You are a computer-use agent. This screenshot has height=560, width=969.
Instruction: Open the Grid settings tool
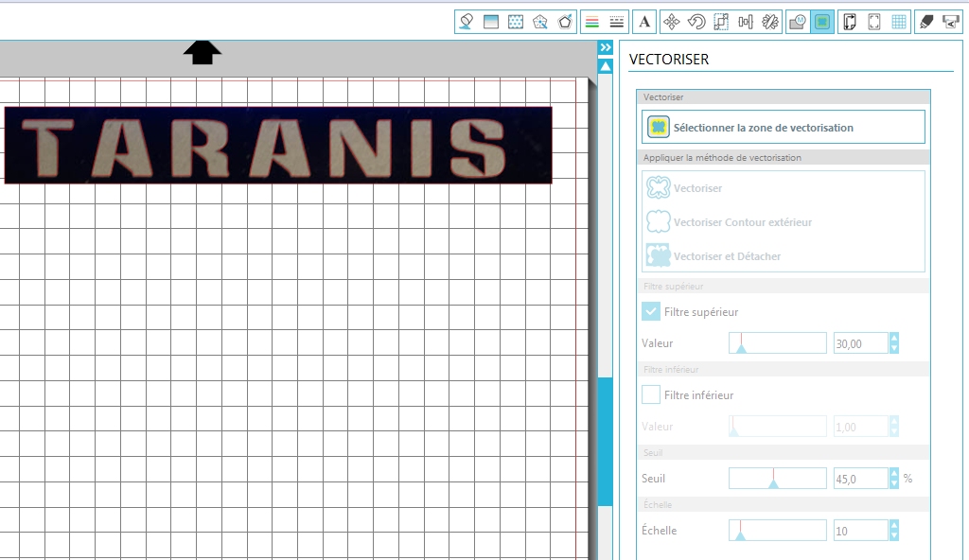click(899, 23)
